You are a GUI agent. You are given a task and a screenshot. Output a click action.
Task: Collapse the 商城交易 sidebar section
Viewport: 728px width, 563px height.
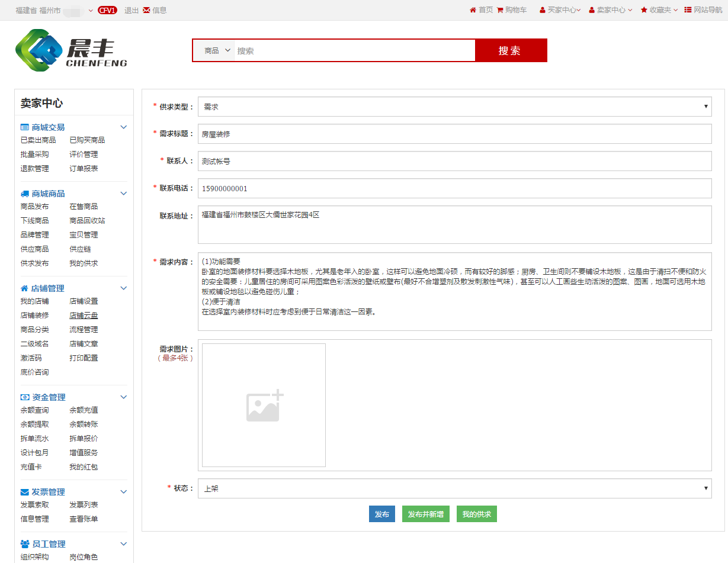point(124,127)
